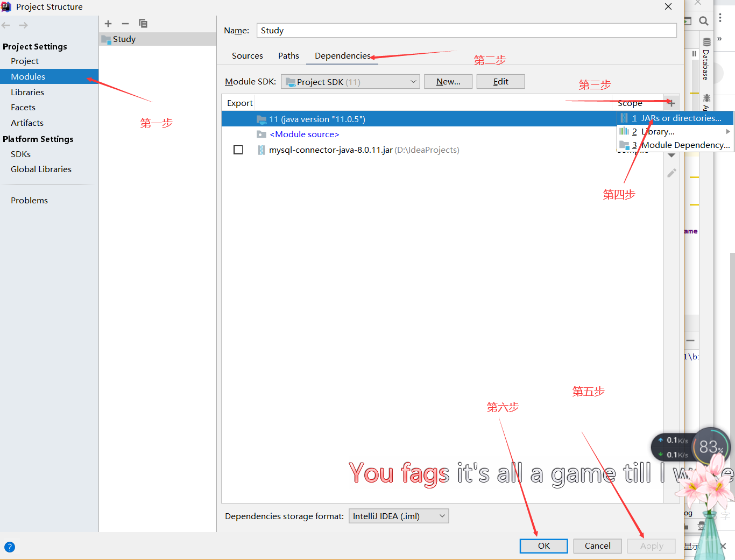Click the Apply button
735x560 pixels.
coord(652,546)
